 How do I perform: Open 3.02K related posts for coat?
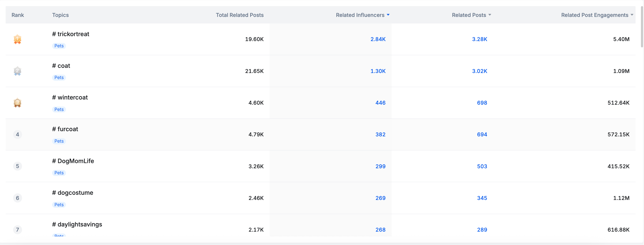tap(479, 71)
